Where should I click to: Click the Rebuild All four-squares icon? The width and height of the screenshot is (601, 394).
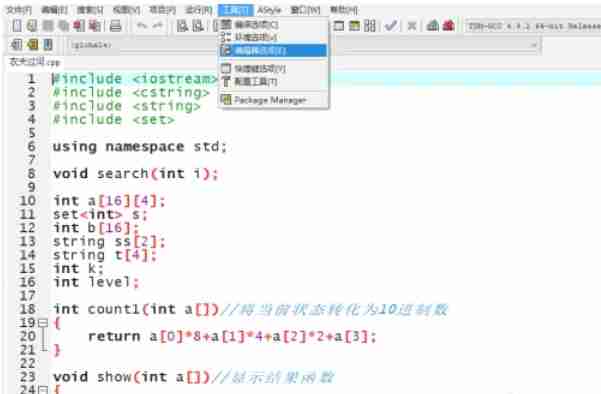tap(369, 26)
